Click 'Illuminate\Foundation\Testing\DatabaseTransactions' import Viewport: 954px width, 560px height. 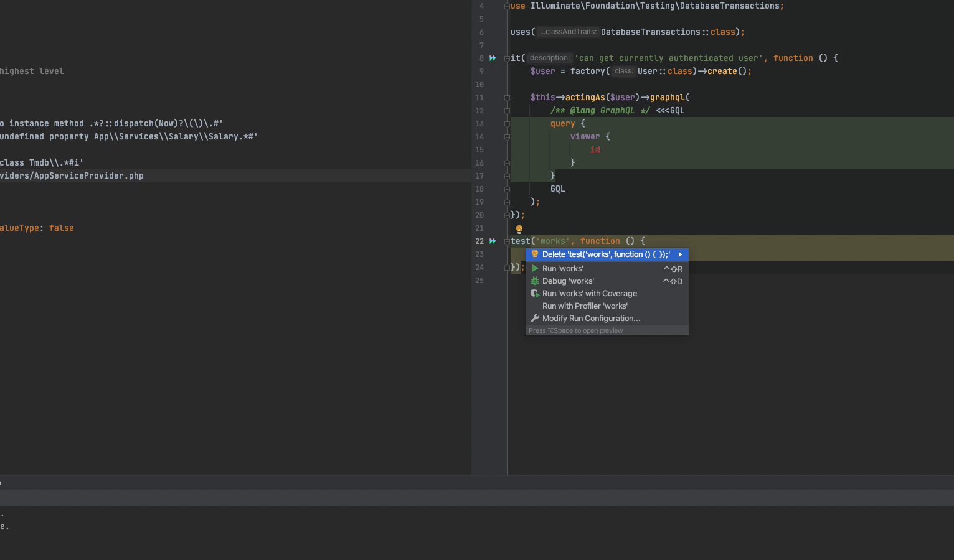click(655, 6)
